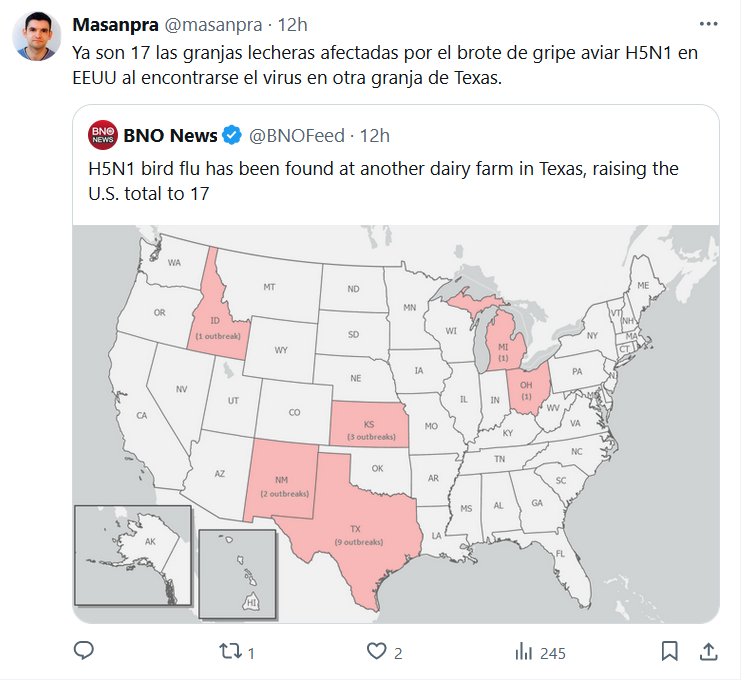Repost this tweet using the retweet icon
Viewport: 748px width, 680px height.
point(230,652)
